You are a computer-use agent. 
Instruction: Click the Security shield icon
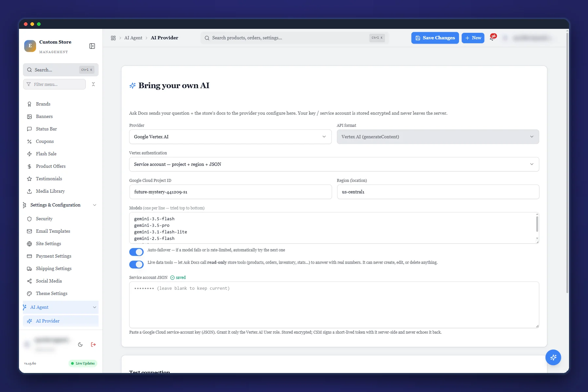point(29,219)
